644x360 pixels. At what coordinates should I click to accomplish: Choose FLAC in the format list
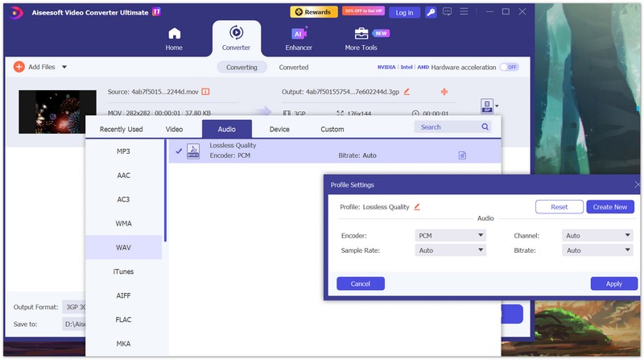[x=123, y=320]
